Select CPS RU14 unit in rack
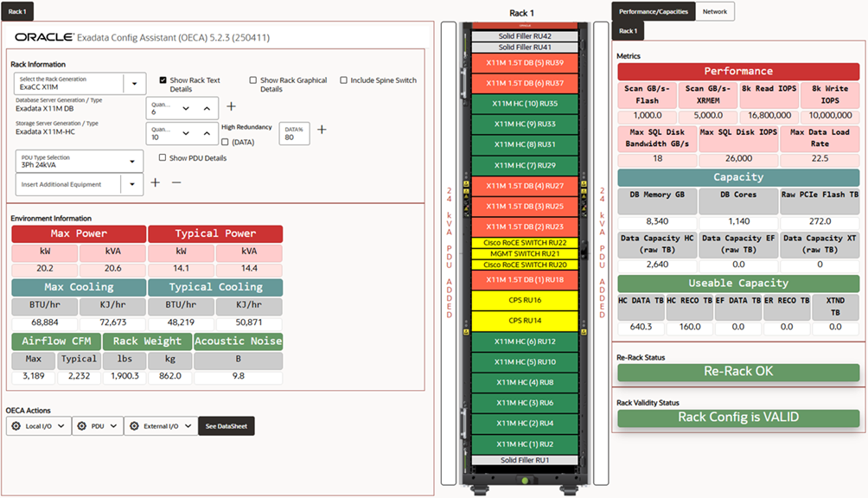 pos(525,321)
